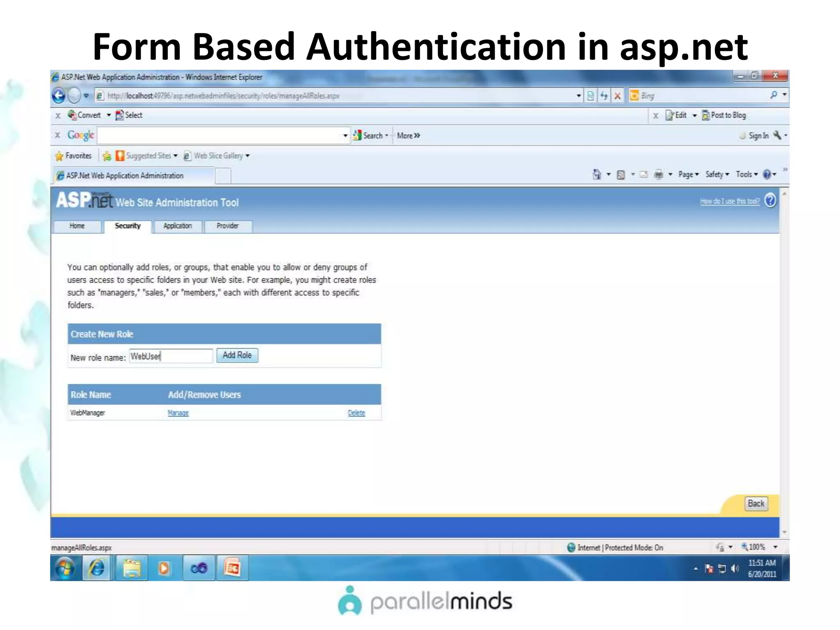
Task: Click Manage link for WebManager role
Action: pos(178,413)
